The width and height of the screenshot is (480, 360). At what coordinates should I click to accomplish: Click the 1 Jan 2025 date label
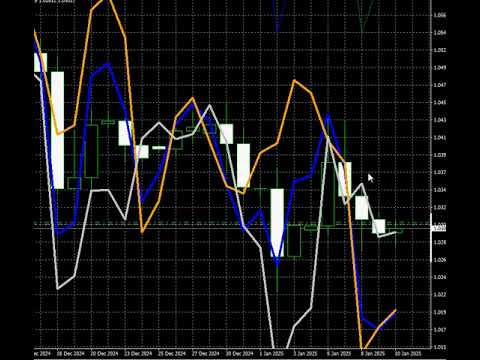[272, 353]
